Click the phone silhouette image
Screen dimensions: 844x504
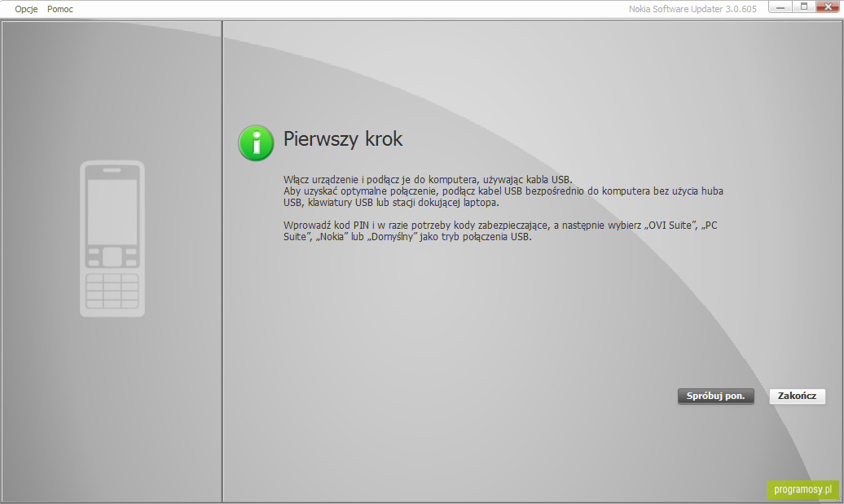(112, 239)
